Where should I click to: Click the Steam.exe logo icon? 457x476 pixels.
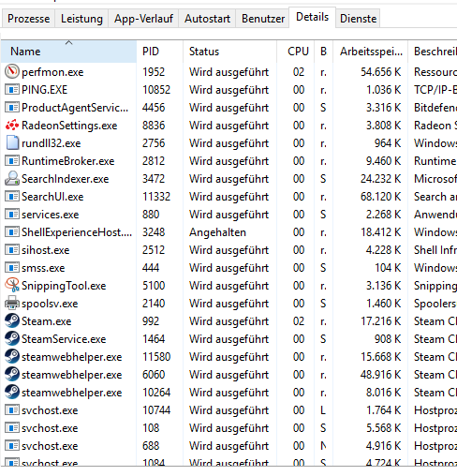[x=12, y=320]
